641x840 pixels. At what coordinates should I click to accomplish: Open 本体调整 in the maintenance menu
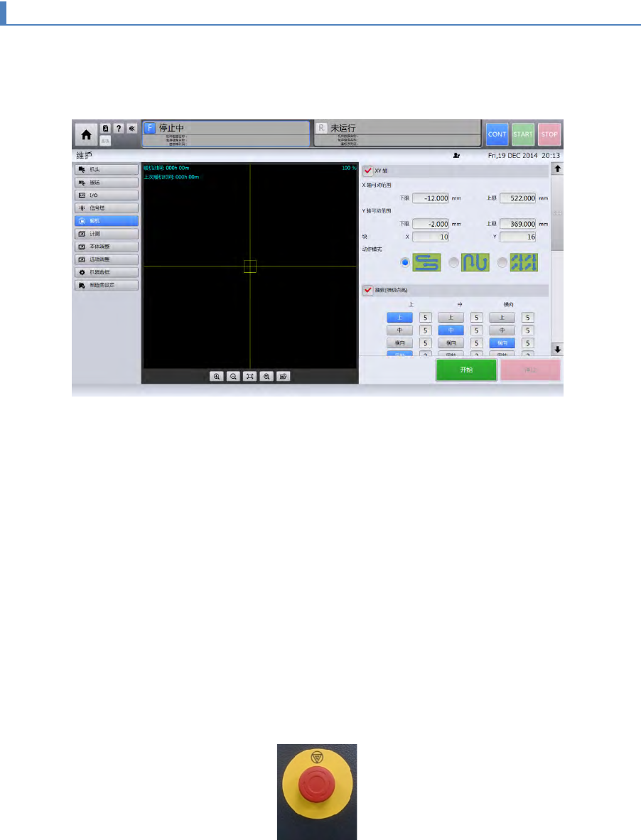(x=107, y=247)
